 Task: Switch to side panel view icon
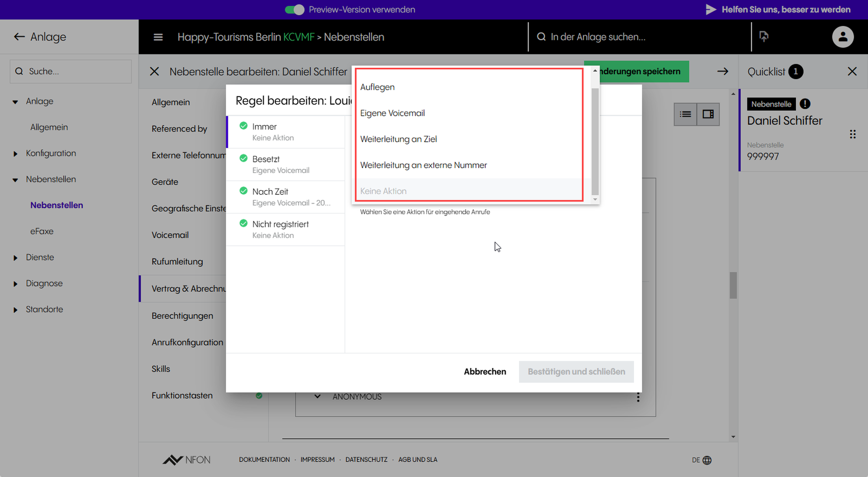[x=708, y=114]
